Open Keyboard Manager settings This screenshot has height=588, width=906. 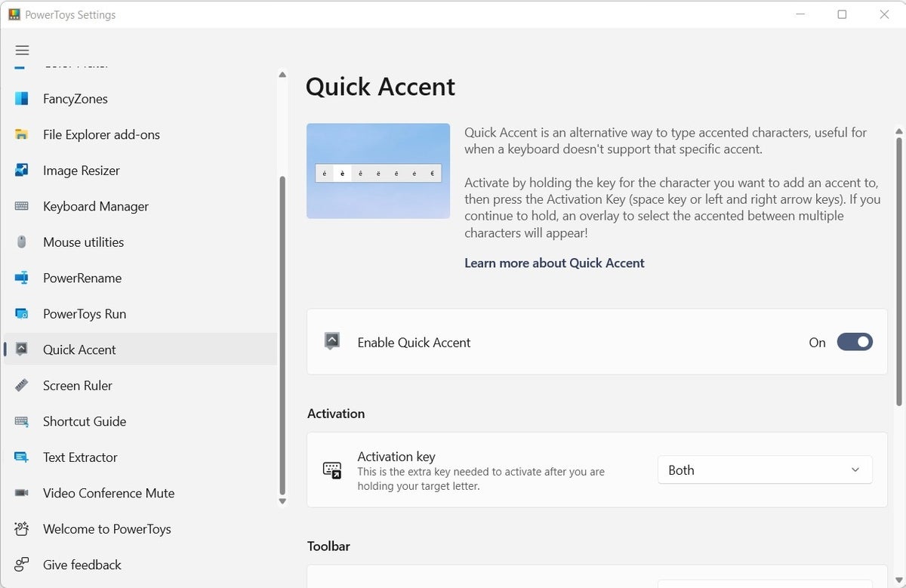[x=140, y=206]
